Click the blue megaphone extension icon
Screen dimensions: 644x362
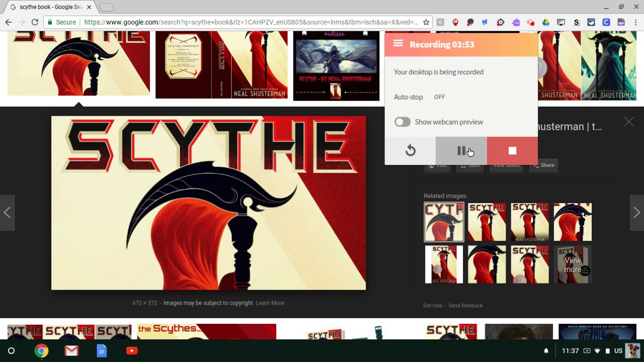[485, 22]
